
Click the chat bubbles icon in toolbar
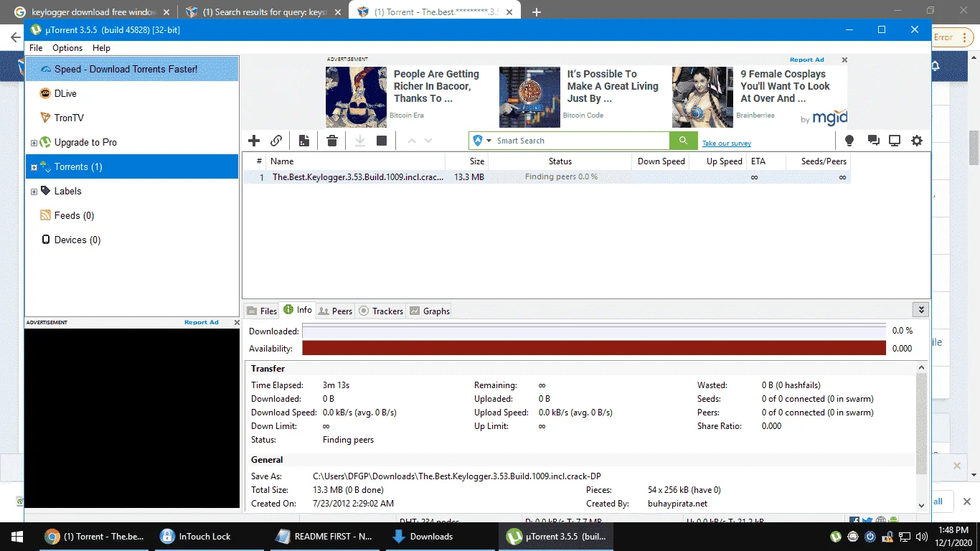click(873, 141)
